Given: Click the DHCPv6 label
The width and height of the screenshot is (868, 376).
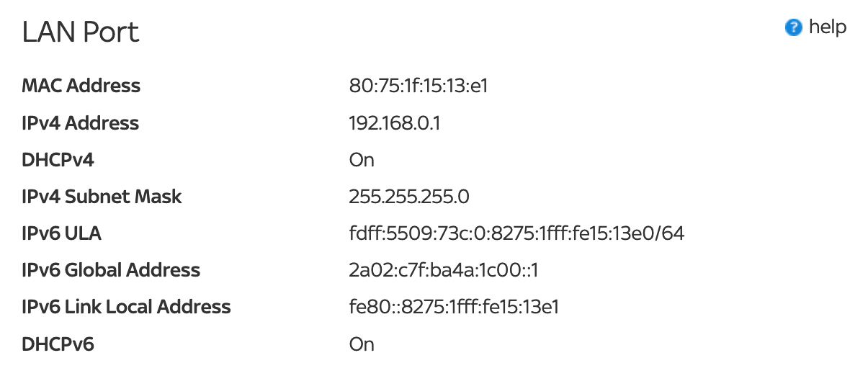Looking at the screenshot, I should tap(58, 344).
